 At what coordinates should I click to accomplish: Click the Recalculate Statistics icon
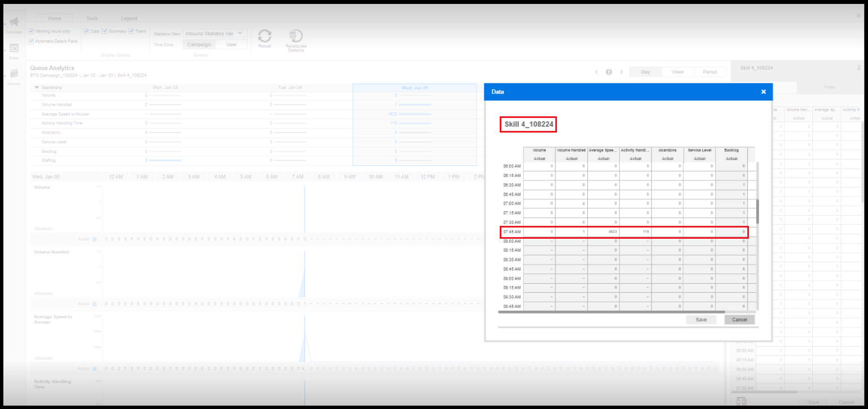coord(296,37)
